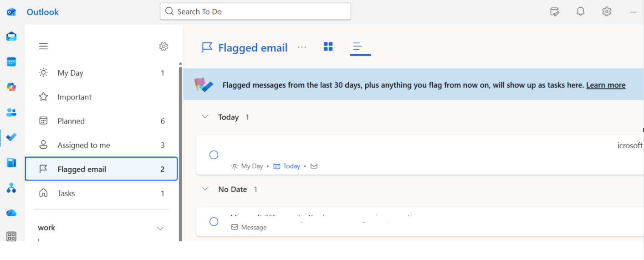Mark the Today task as complete
The image size is (644, 260).
coord(214,155)
